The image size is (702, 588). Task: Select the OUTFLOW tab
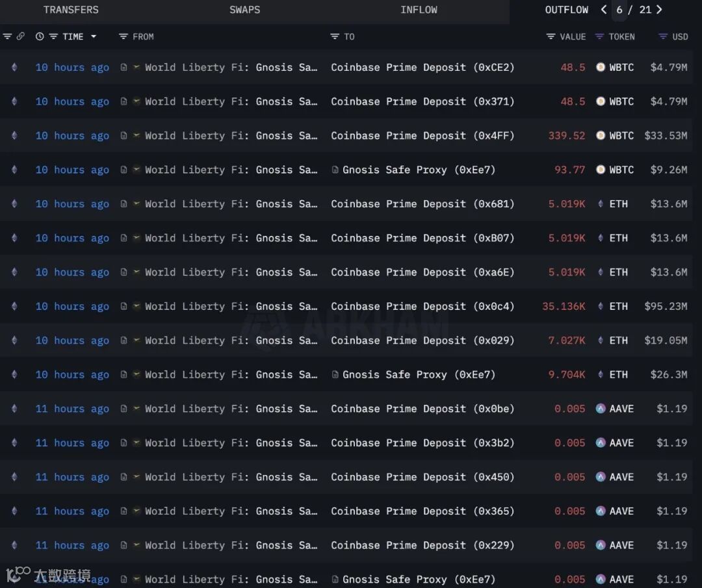click(566, 10)
